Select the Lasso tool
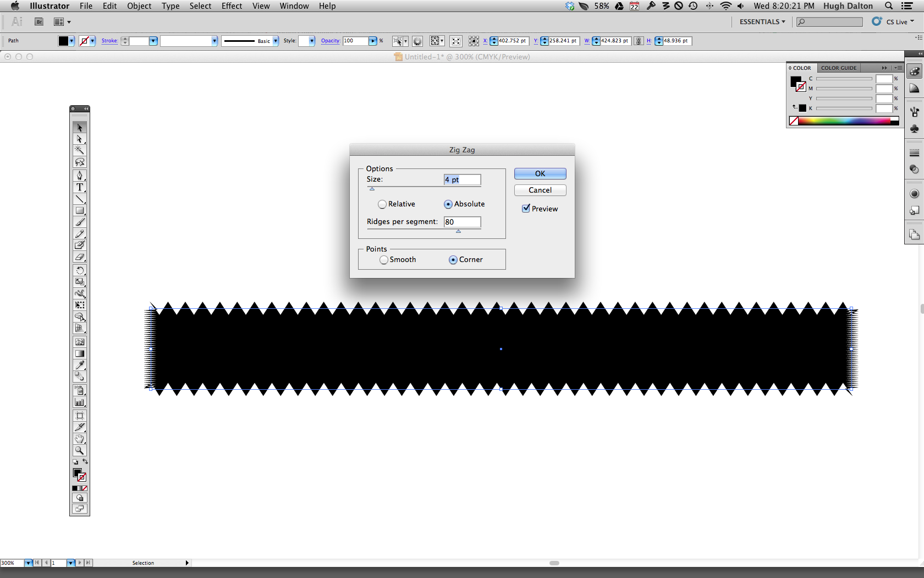 tap(80, 162)
